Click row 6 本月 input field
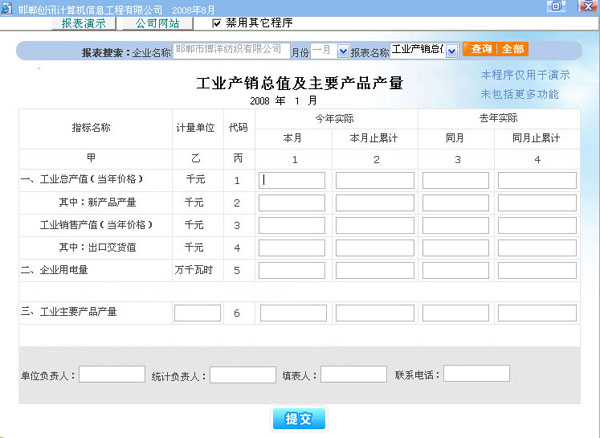Viewport: 600px width, 438px height. pos(292,313)
